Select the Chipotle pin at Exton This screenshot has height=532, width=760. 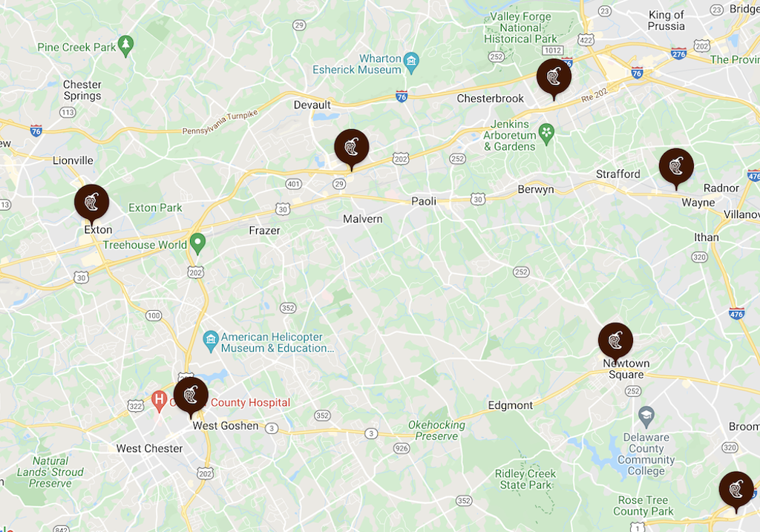(91, 203)
